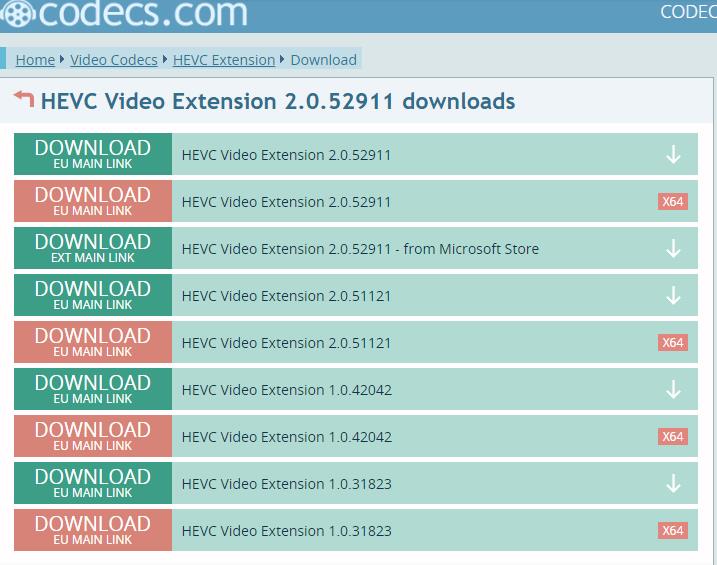Click the down arrow on green 1.0.42042 row

coord(673,389)
